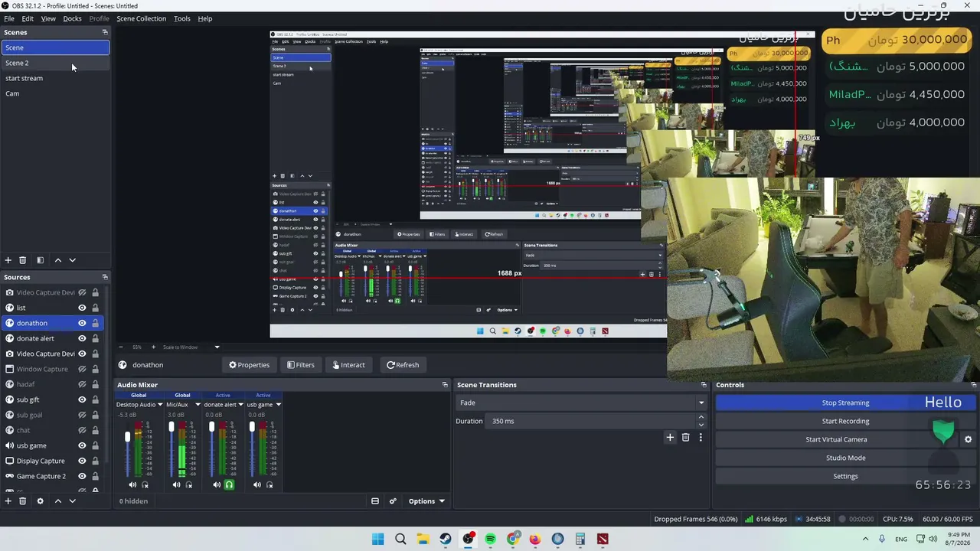Open the Edit menu

[x=28, y=18]
